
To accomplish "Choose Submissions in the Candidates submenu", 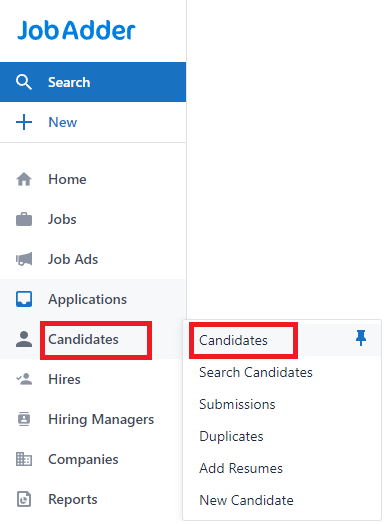I will (x=237, y=404).
